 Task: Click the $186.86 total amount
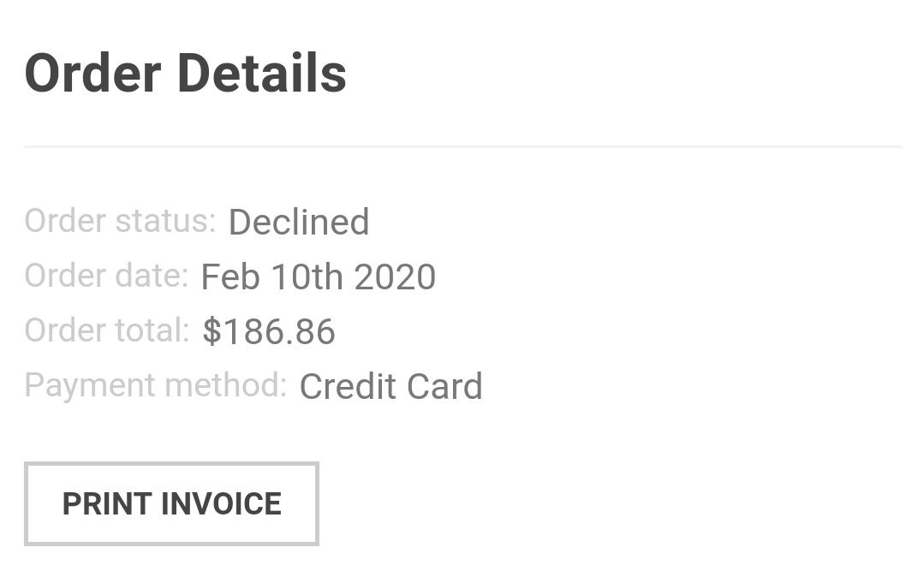click(x=269, y=332)
